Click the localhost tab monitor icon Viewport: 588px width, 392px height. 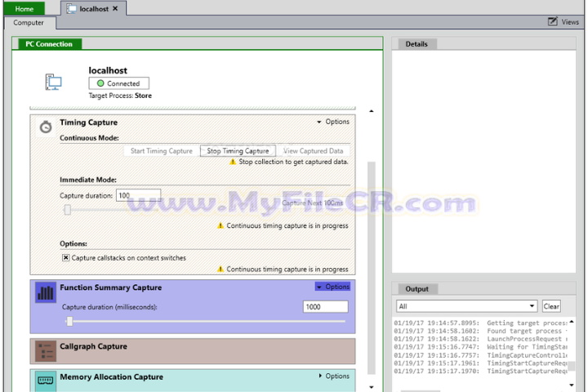pos(72,9)
